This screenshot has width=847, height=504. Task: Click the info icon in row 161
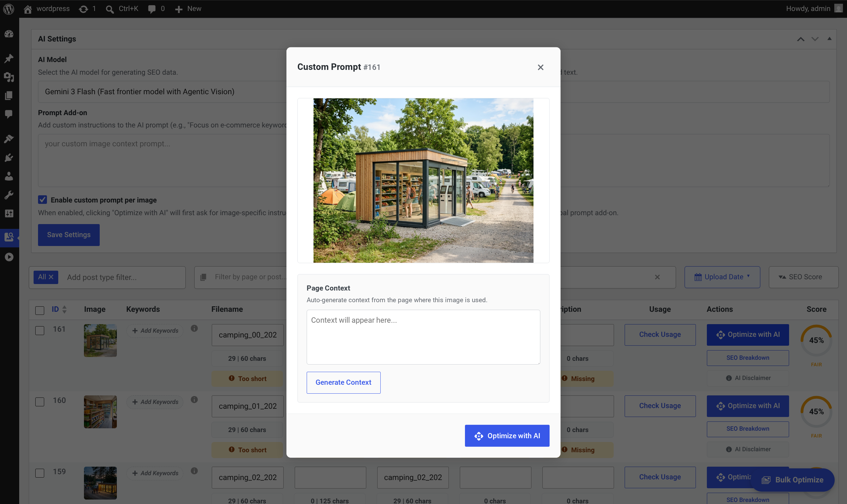coord(194,328)
